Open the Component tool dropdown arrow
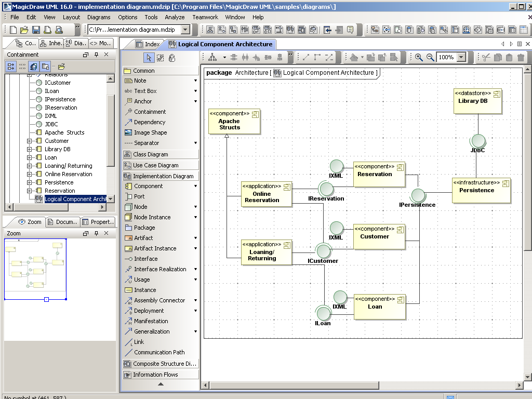Viewport: 532px width, 399px height. 195,187
